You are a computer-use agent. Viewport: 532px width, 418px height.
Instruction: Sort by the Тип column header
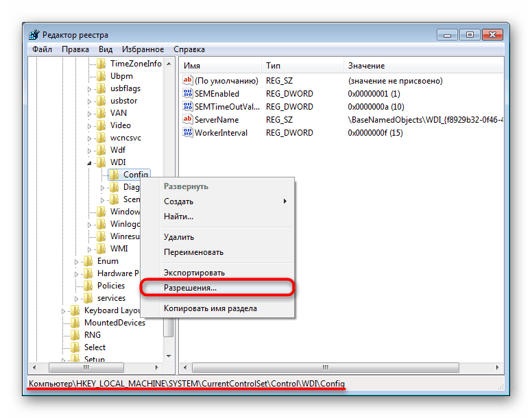(302, 65)
